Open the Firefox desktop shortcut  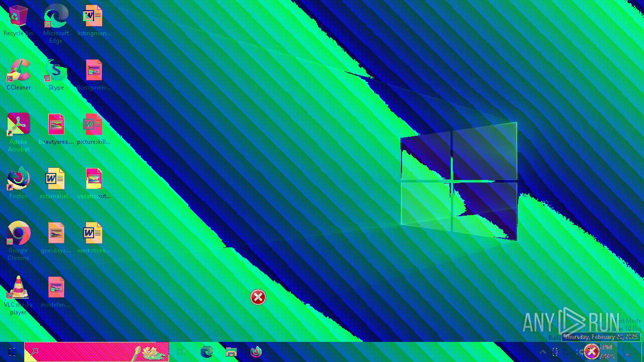click(x=18, y=183)
